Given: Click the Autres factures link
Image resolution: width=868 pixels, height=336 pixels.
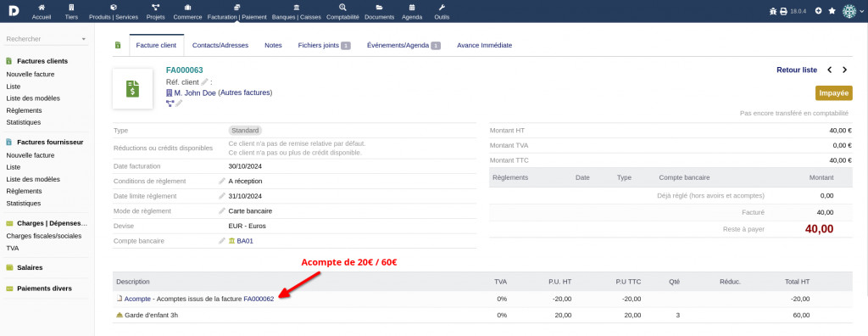Looking at the screenshot, I should (x=245, y=92).
